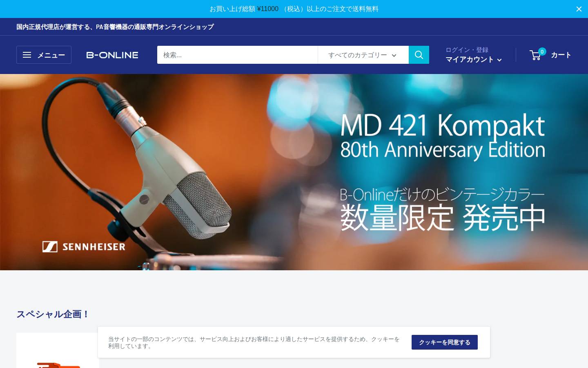Open the MD 421 Kompakt hero banner
Screen dimensions: 588x368
(x=294, y=172)
